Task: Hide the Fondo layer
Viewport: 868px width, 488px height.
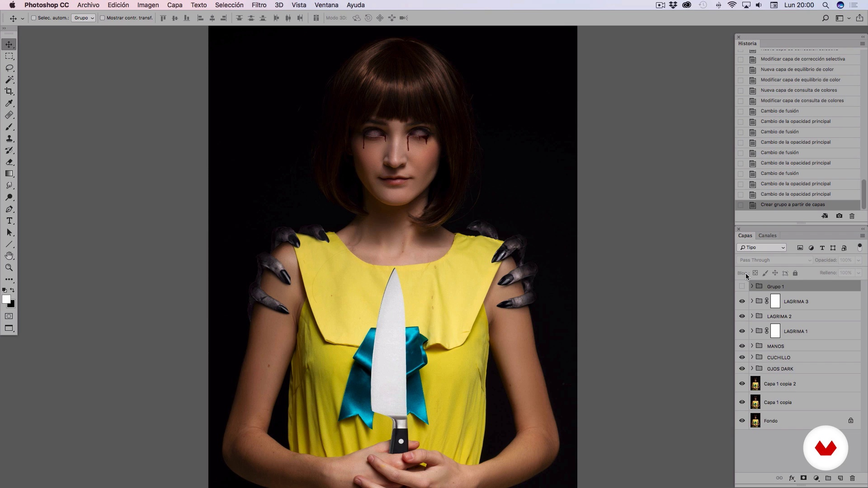Action: click(742, 421)
